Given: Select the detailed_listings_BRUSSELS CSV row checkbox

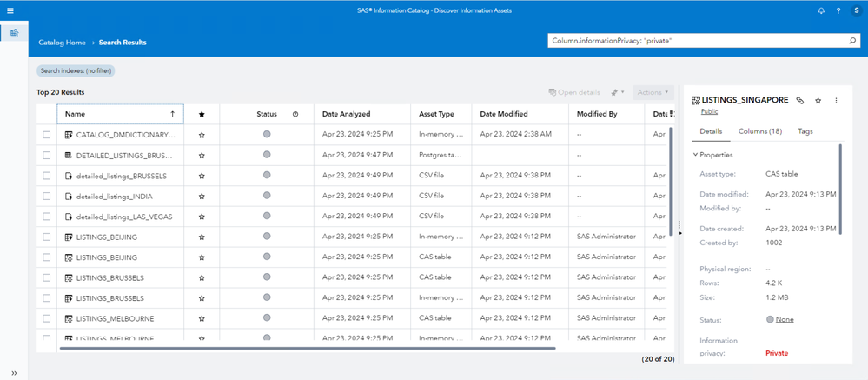Looking at the screenshot, I should coord(47,176).
